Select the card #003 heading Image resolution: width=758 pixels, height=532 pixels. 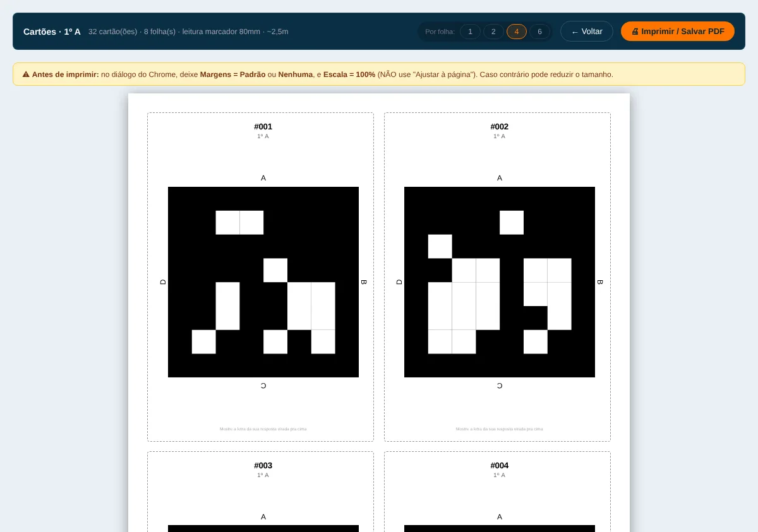click(x=263, y=466)
